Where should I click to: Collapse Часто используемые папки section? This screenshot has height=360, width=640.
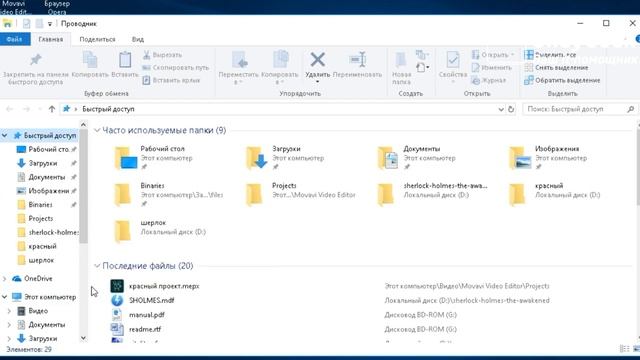[97, 130]
